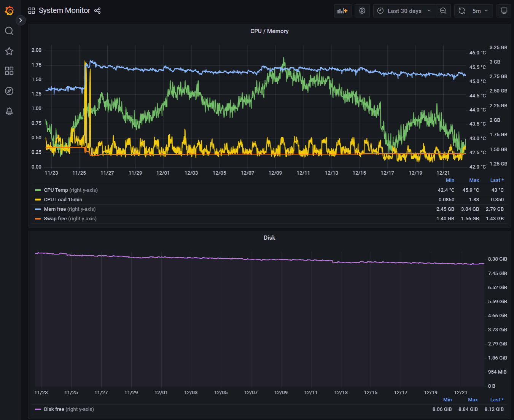Click the Add panel icon
Screen dimensions: 514x420
click(342, 11)
